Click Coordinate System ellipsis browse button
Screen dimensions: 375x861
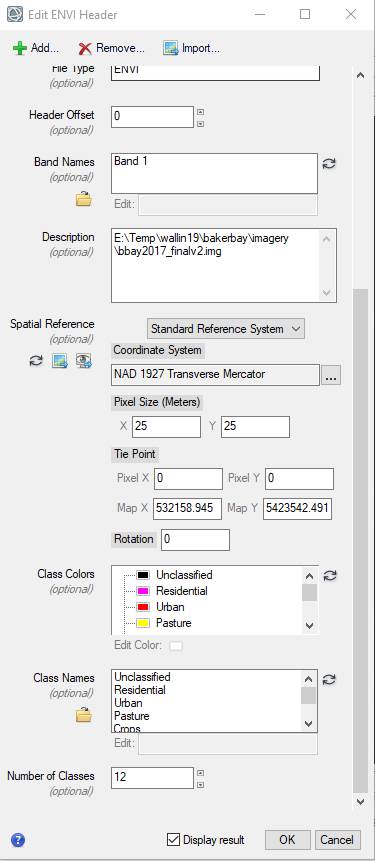(x=331, y=375)
